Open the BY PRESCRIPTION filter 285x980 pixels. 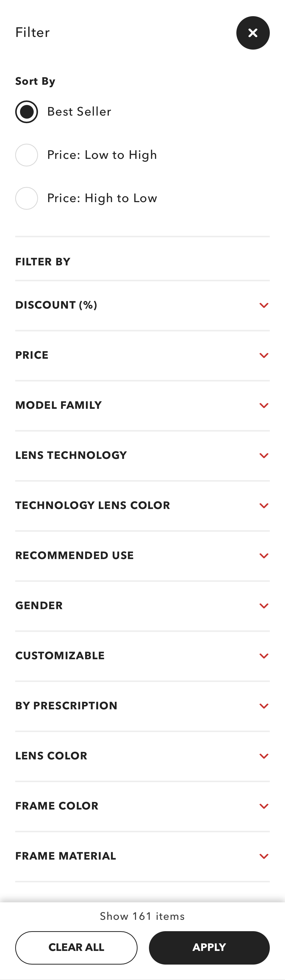click(142, 706)
